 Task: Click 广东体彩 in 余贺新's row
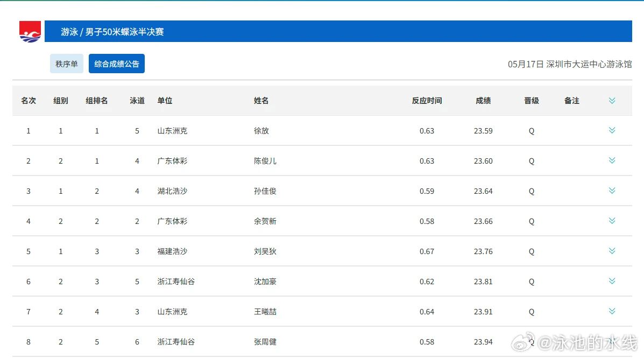[x=173, y=221]
